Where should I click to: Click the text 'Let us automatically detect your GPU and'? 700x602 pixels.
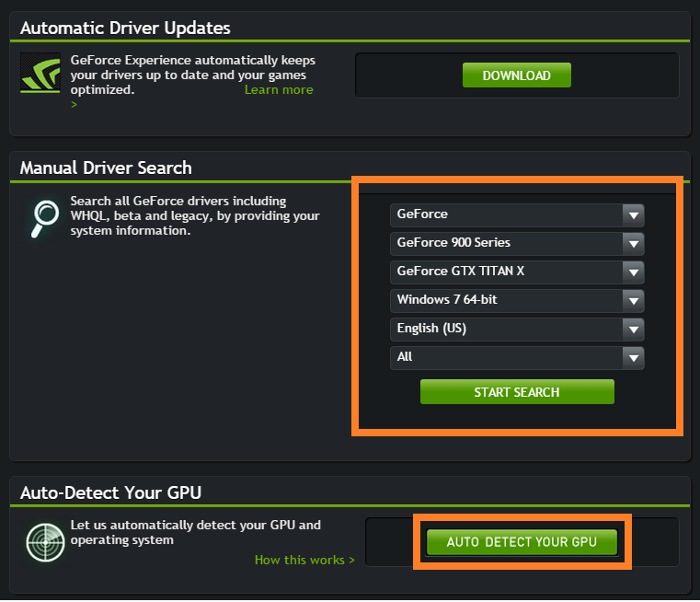click(196, 525)
